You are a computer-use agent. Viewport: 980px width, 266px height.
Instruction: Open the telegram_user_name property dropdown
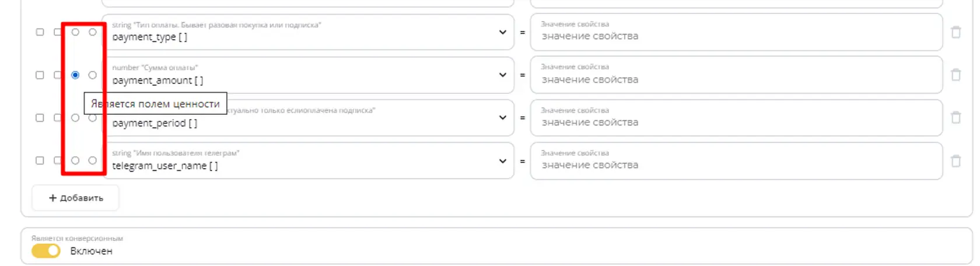coord(502,160)
